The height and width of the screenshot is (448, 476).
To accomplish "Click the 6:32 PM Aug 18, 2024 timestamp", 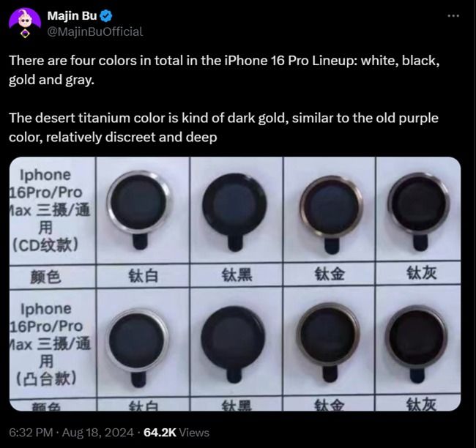I will [71, 432].
